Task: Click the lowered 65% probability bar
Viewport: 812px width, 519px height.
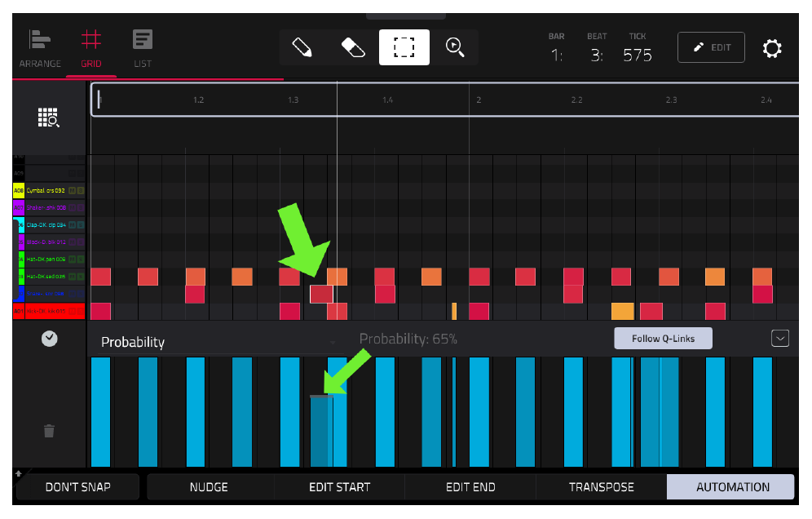Action: point(321,432)
